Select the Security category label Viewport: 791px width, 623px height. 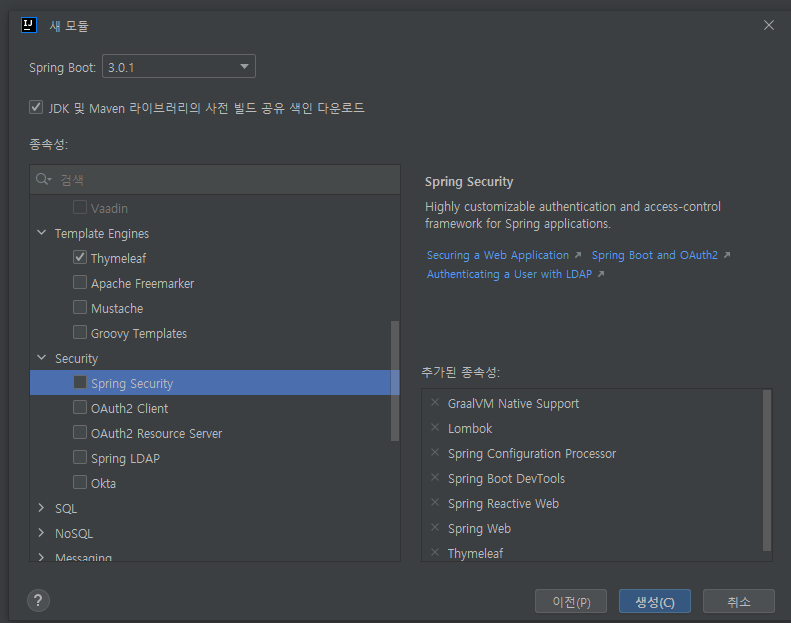pos(76,359)
